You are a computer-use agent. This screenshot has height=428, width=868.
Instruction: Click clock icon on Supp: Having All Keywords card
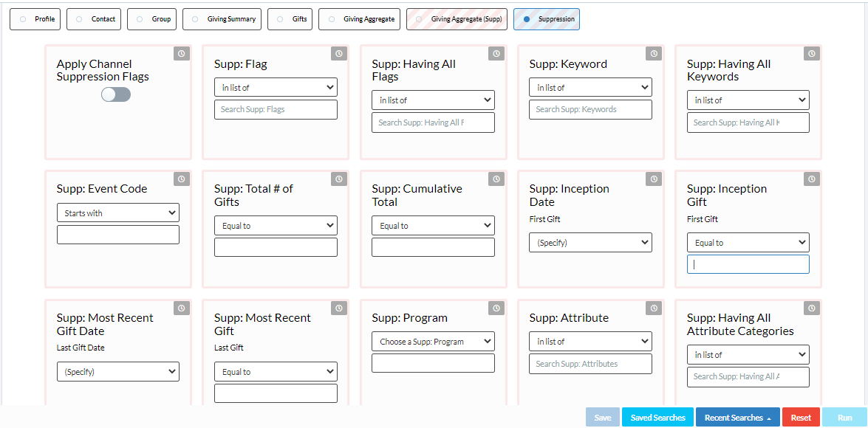[812, 54]
